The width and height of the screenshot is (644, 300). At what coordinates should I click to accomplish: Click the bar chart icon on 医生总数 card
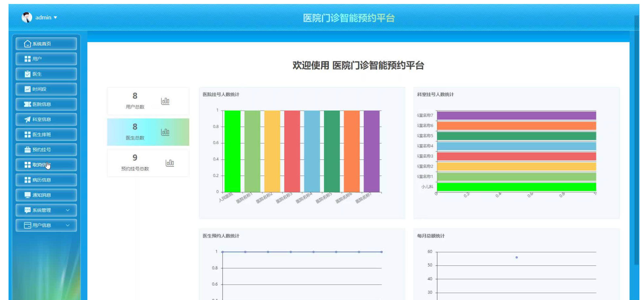tap(165, 132)
